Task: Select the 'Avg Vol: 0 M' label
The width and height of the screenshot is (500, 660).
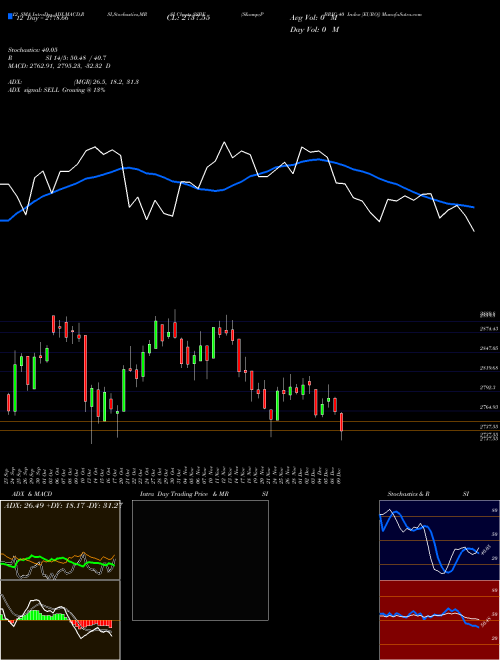Action: coord(313,18)
